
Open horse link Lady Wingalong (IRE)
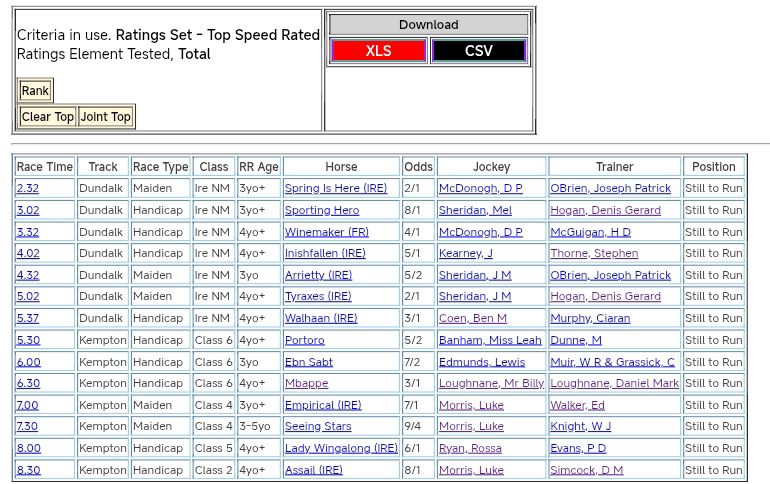tap(341, 448)
